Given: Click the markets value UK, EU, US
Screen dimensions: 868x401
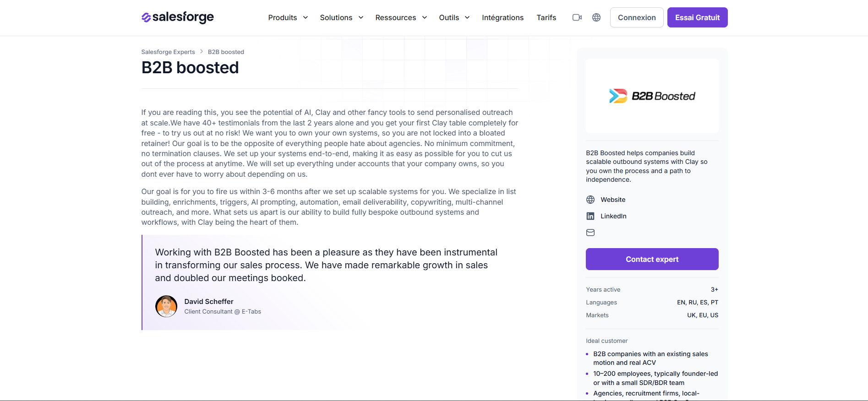Looking at the screenshot, I should tap(703, 315).
